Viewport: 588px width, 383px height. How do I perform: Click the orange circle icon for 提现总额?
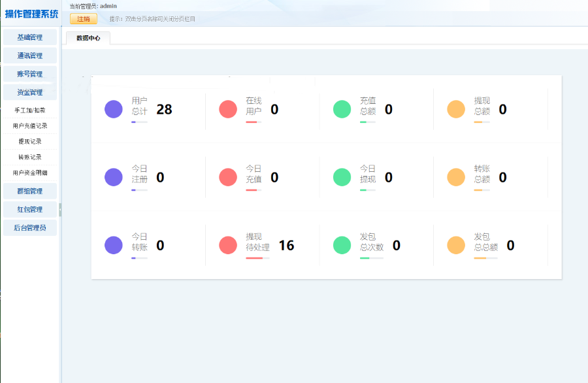coord(456,109)
